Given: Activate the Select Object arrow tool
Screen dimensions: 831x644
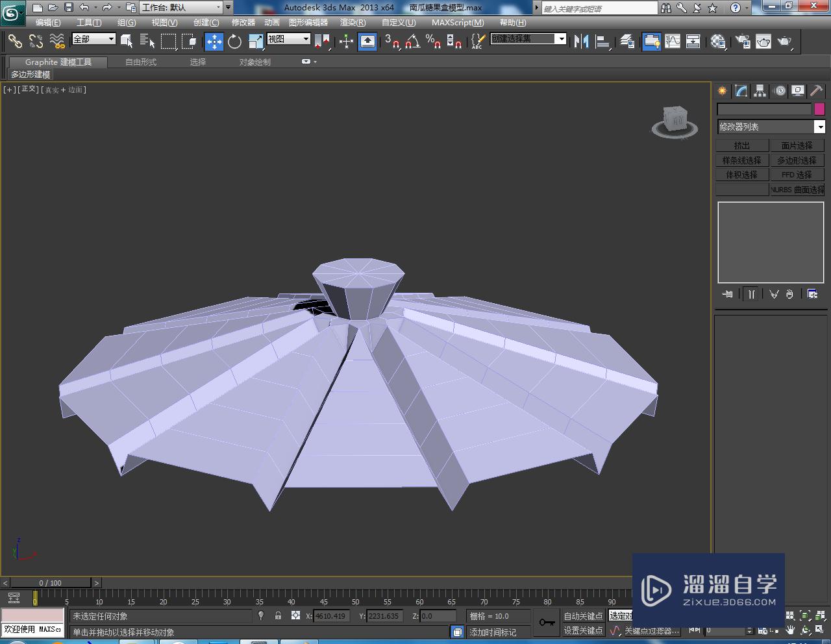Looking at the screenshot, I should coord(127,42).
